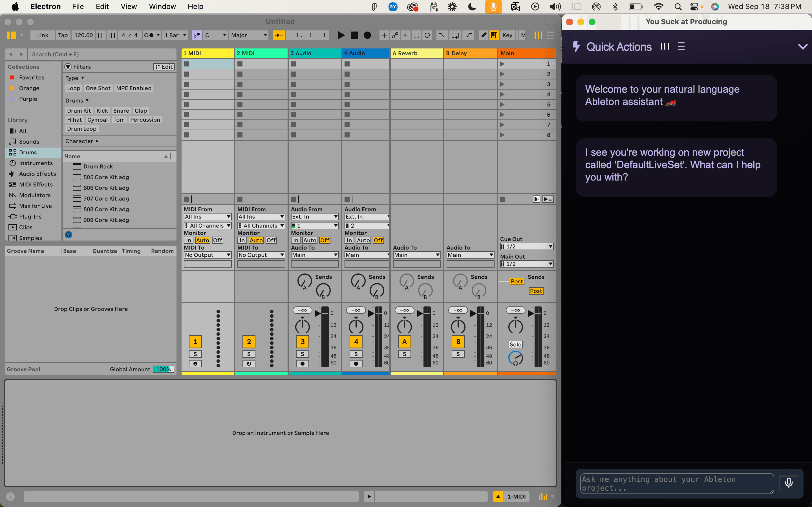
Task: Click the voice microphone icon in chat
Action: click(x=789, y=483)
